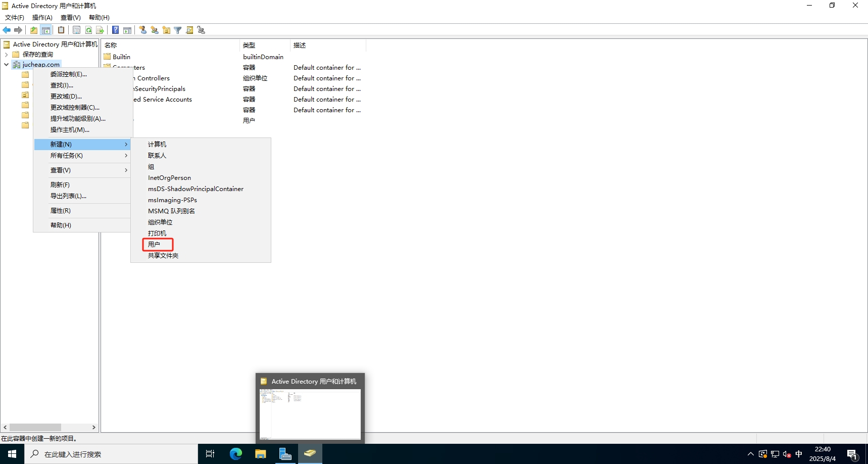This screenshot has width=868, height=464.
Task: Choose 刷新(F) from context menu
Action: click(x=83, y=185)
